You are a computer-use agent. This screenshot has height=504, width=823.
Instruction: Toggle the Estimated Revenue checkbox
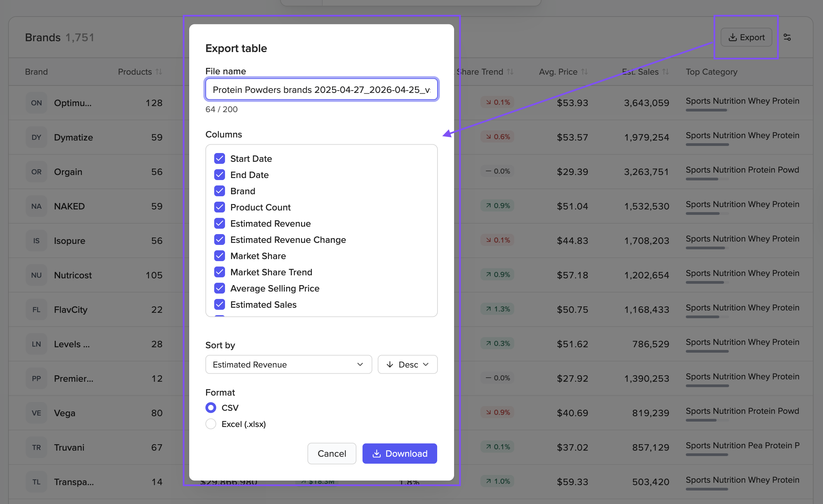(x=220, y=223)
